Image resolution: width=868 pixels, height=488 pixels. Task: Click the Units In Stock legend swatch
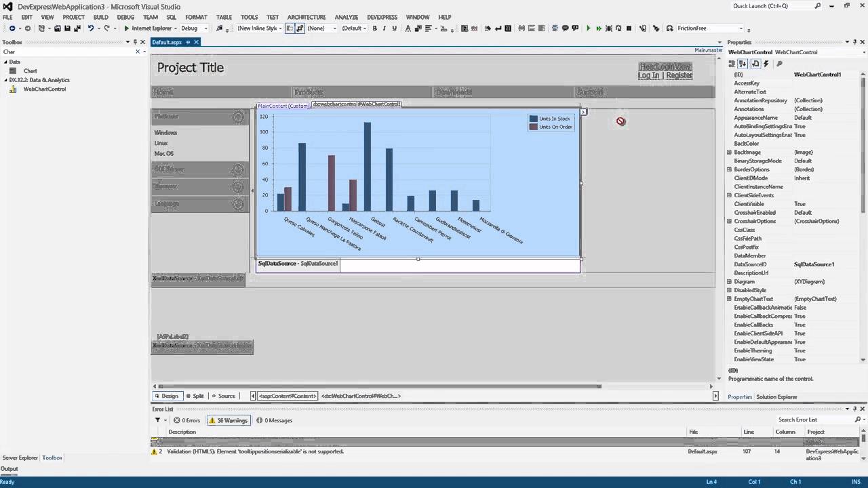[x=533, y=119]
